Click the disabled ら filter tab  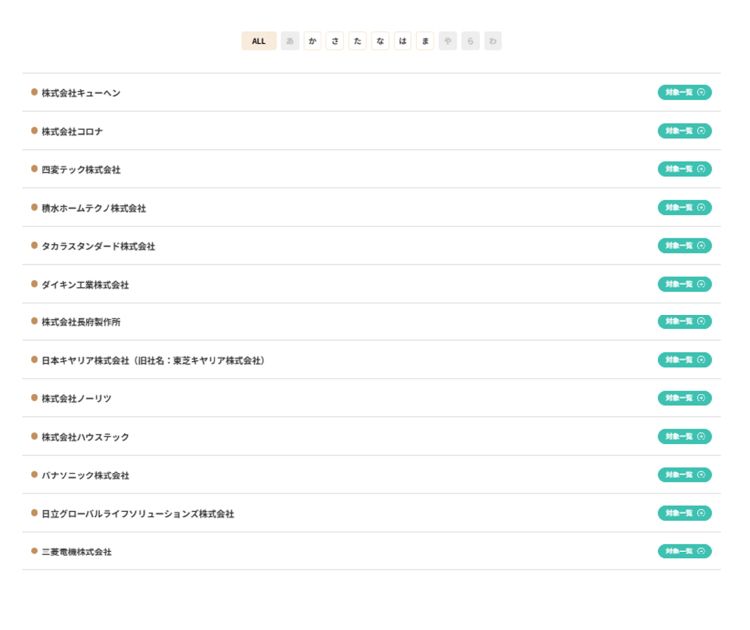[471, 41]
